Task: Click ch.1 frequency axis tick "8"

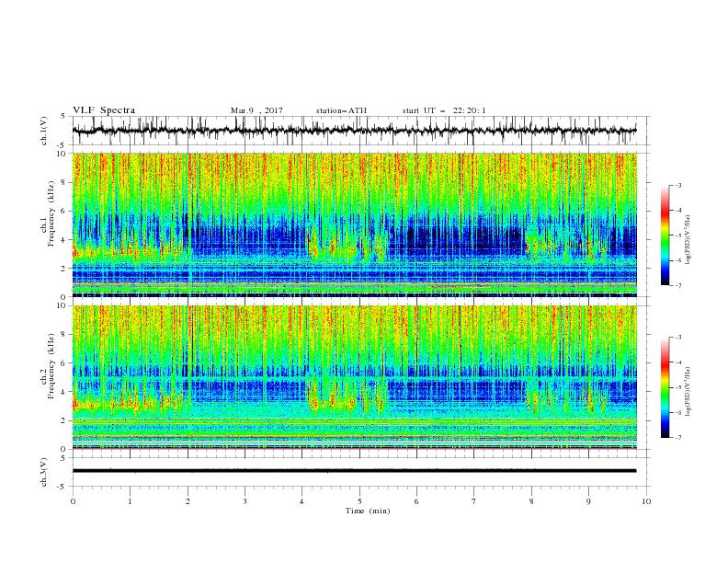Action: [63, 182]
